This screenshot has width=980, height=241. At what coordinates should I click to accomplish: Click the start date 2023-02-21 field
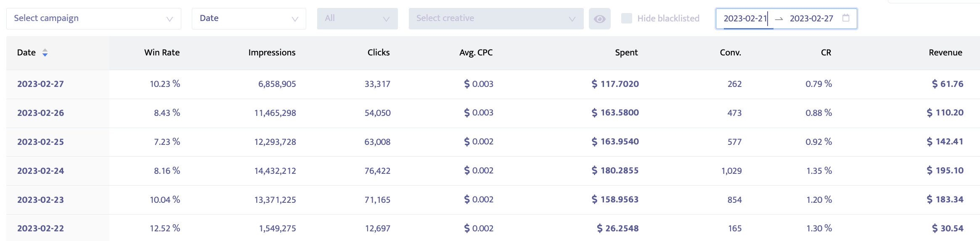coord(745,18)
